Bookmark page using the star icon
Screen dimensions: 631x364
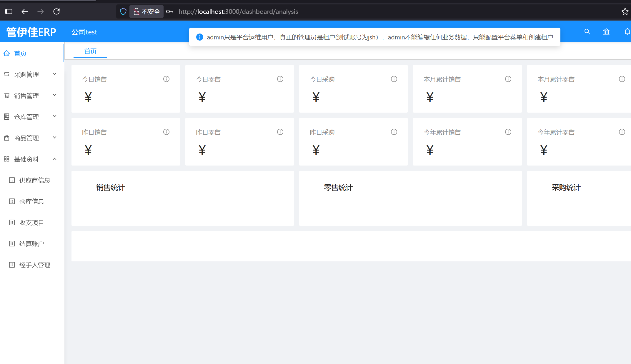pyautogui.click(x=625, y=11)
